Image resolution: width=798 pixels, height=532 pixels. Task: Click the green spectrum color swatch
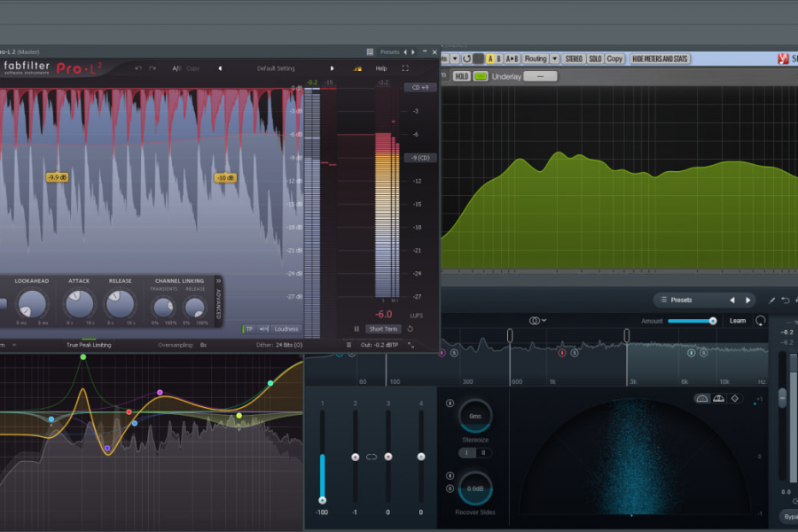pos(481,76)
